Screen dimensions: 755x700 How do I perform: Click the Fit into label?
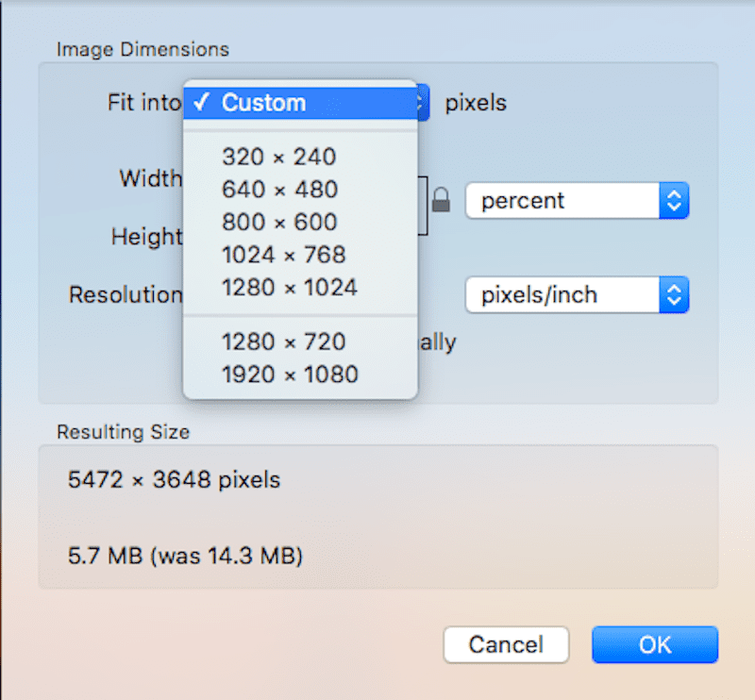tap(143, 103)
